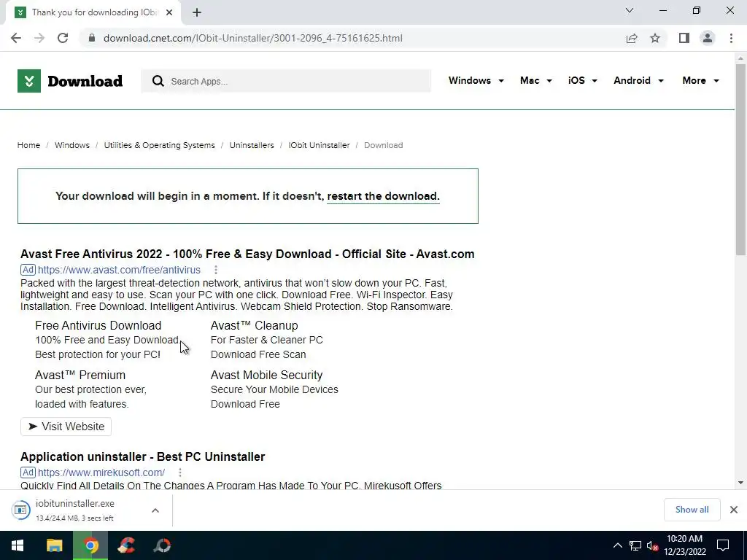Close the 'Thank you for downloading' tab
The image size is (747, 560).
(169, 12)
